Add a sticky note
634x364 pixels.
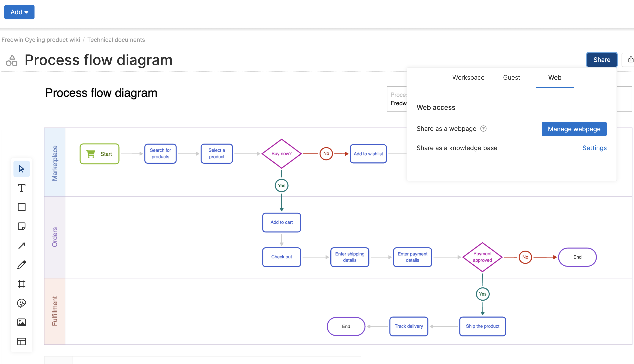tap(21, 226)
